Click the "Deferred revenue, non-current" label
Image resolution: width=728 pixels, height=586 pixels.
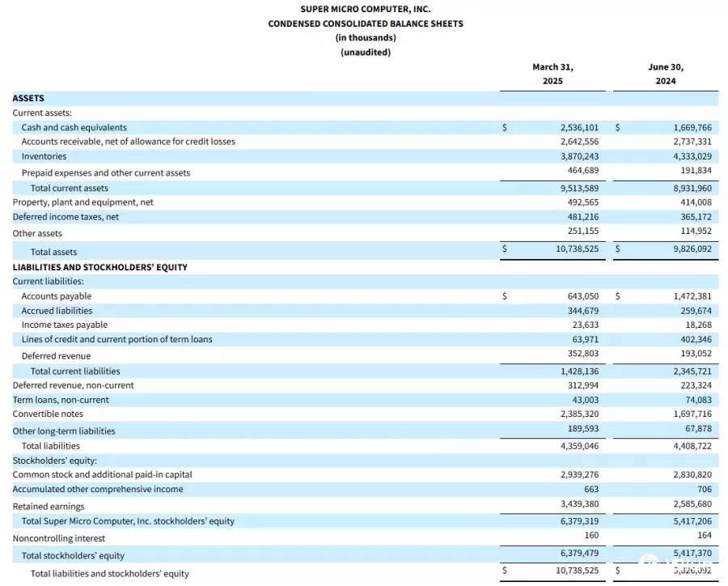click(73, 385)
